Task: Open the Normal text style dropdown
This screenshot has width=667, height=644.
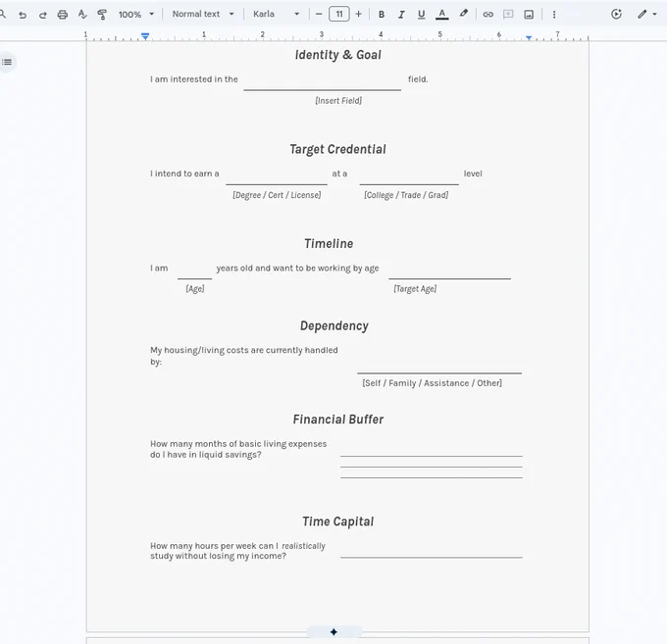Action: point(203,14)
